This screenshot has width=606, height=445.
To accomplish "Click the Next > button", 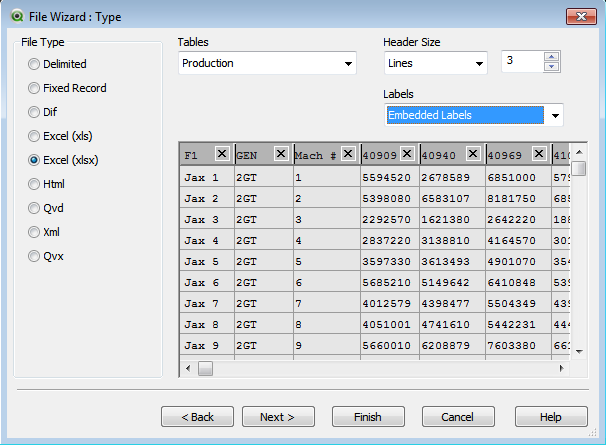I will click(276, 416).
